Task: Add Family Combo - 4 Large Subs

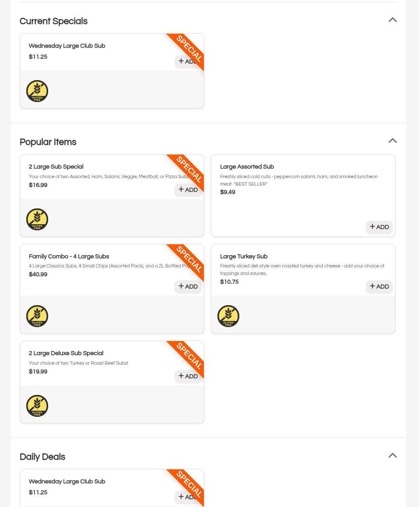Action: point(188,287)
